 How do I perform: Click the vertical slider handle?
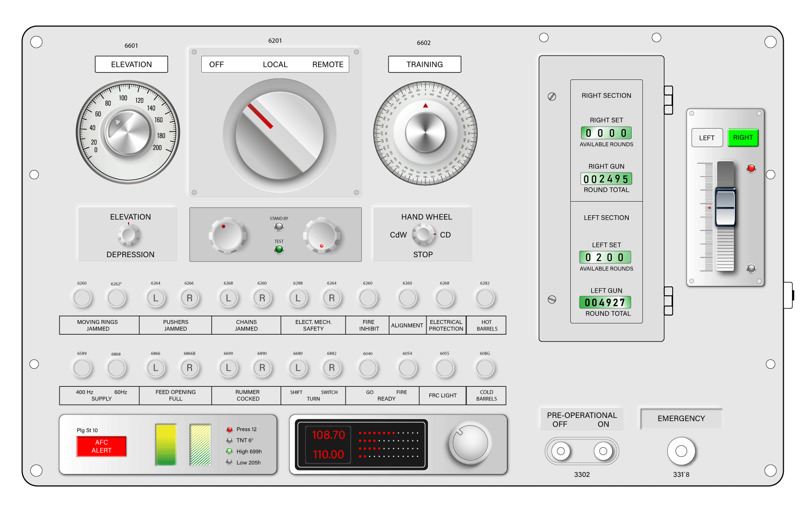[725, 208]
